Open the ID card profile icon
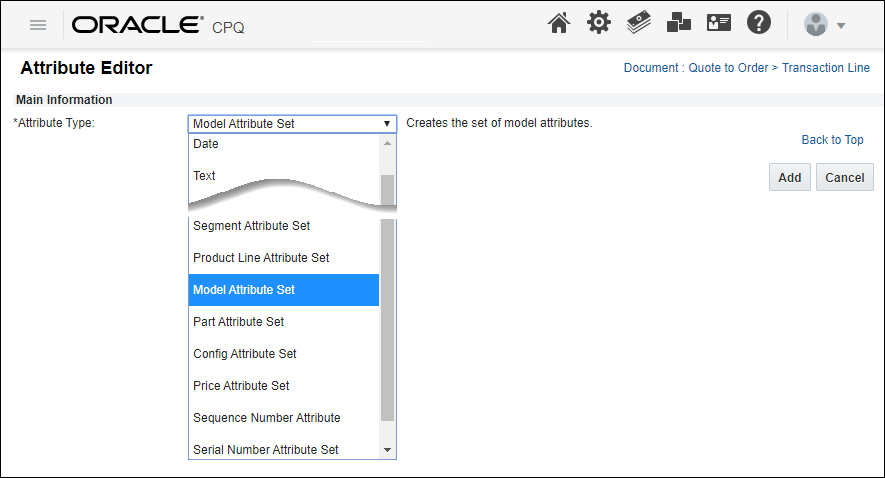Image resolution: width=885 pixels, height=478 pixels. [718, 23]
